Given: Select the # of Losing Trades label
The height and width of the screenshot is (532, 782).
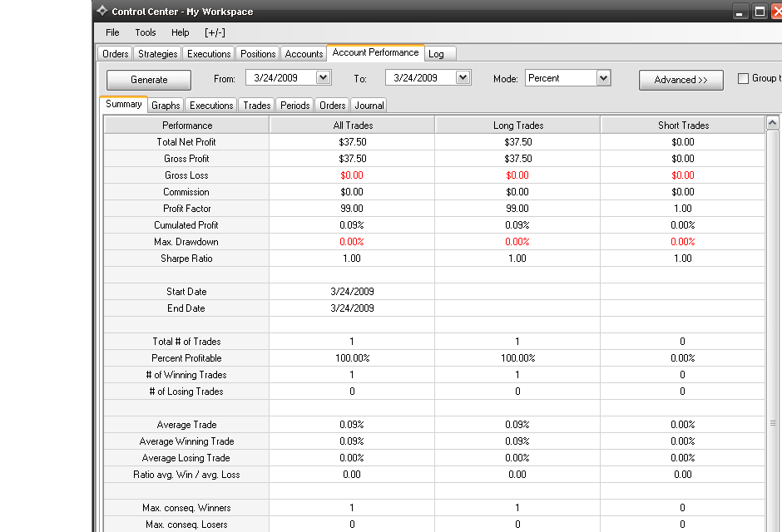Looking at the screenshot, I should tap(186, 391).
